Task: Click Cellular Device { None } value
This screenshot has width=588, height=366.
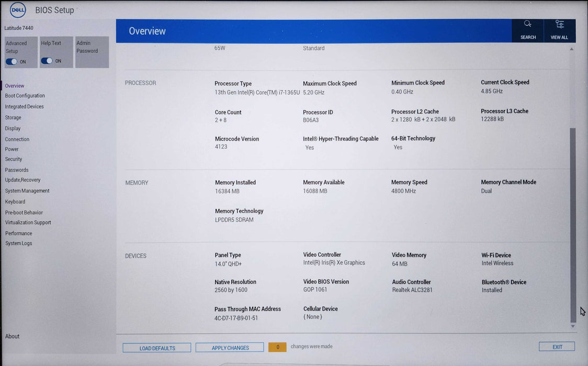Action: coord(313,317)
